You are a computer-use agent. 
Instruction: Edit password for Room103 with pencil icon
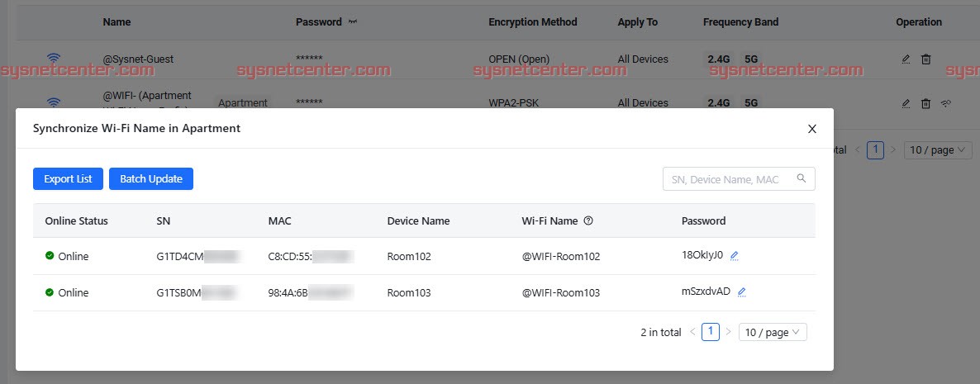pyautogui.click(x=742, y=292)
